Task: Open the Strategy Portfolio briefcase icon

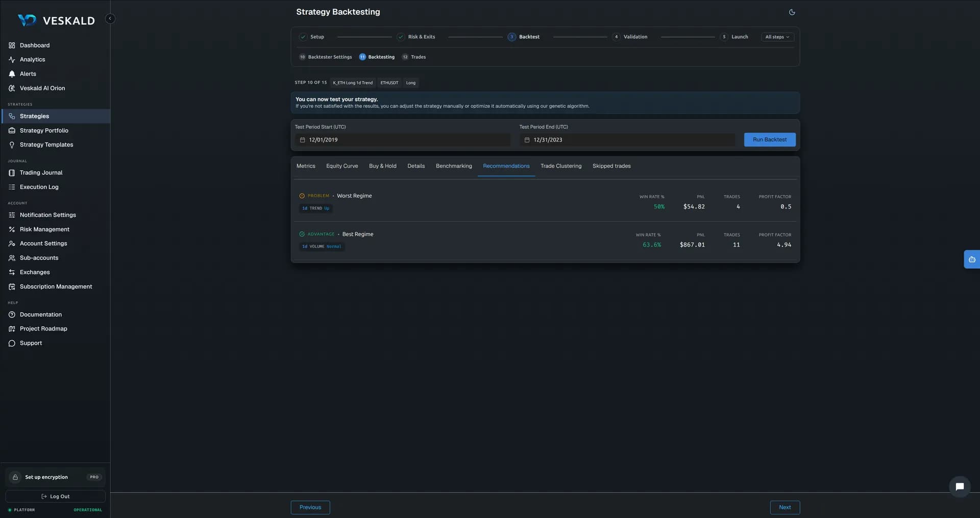Action: coord(12,131)
